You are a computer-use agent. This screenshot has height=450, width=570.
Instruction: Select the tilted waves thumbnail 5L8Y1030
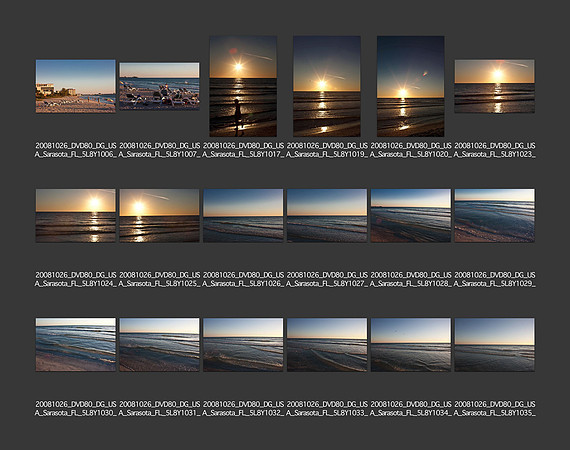[x=76, y=345]
